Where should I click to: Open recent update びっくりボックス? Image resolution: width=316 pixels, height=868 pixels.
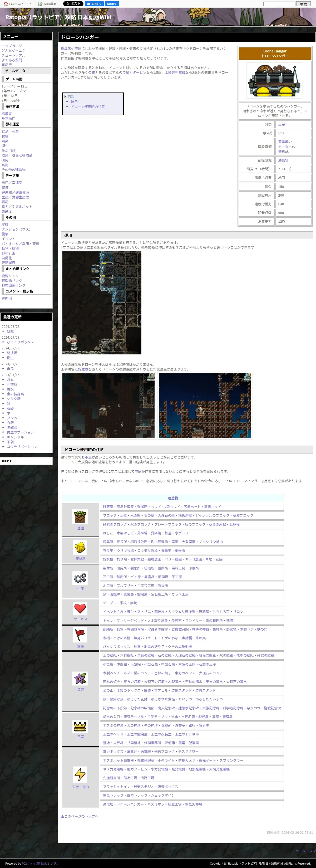[21, 342]
